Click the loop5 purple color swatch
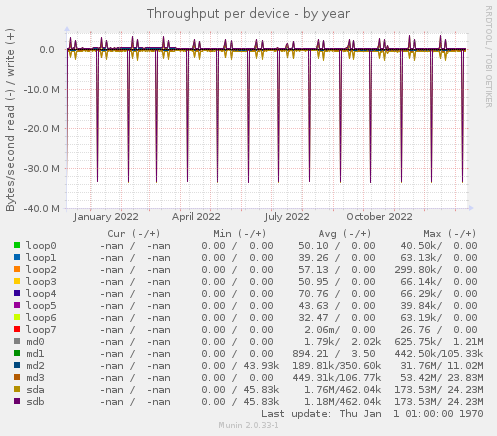 click(17, 305)
